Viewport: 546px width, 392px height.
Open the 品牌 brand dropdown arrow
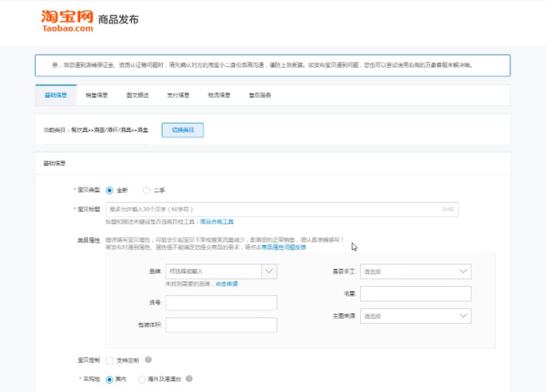(x=269, y=271)
